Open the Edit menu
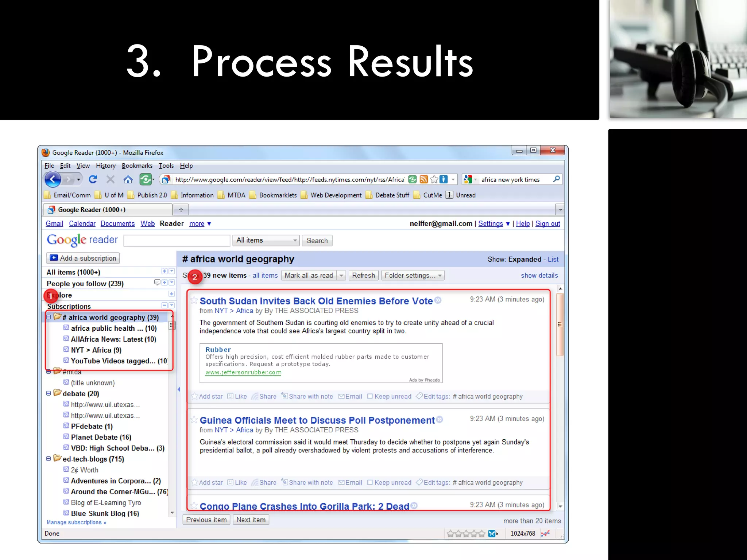The image size is (747, 560). [x=65, y=166]
